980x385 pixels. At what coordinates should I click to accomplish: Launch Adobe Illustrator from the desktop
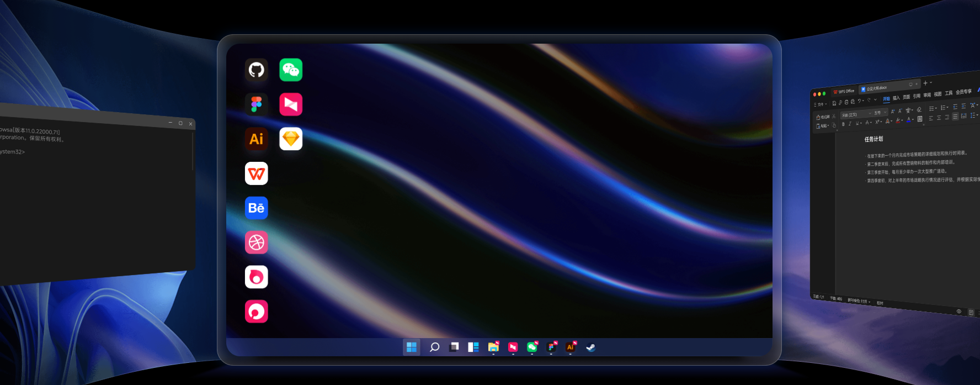coord(256,139)
